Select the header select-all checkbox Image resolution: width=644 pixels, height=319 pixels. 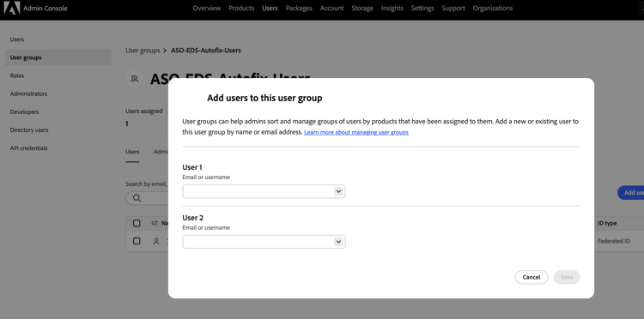click(x=137, y=224)
